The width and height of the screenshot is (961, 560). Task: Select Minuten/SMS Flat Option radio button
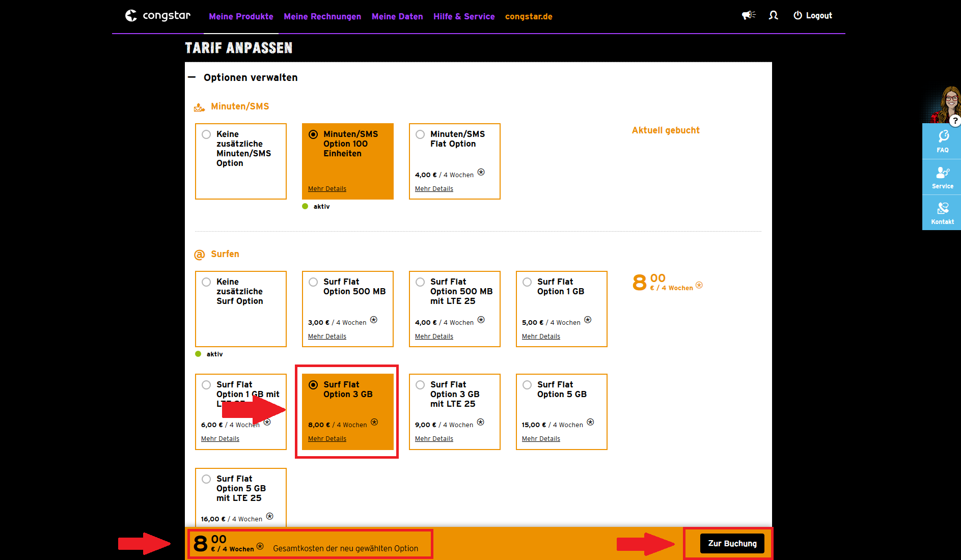click(x=420, y=134)
